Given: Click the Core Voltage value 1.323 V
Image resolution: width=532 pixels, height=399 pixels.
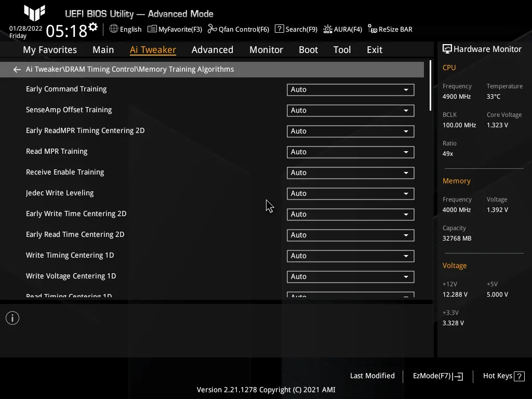Looking at the screenshot, I should tap(497, 125).
